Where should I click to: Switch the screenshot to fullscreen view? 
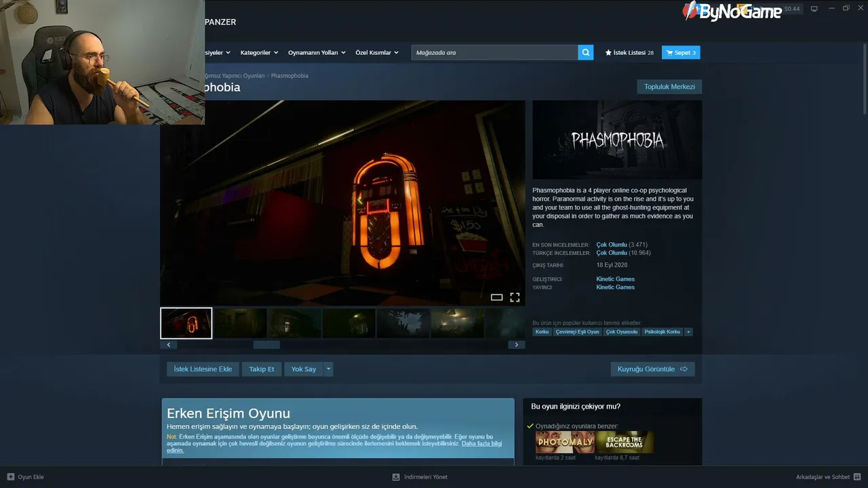coord(515,297)
